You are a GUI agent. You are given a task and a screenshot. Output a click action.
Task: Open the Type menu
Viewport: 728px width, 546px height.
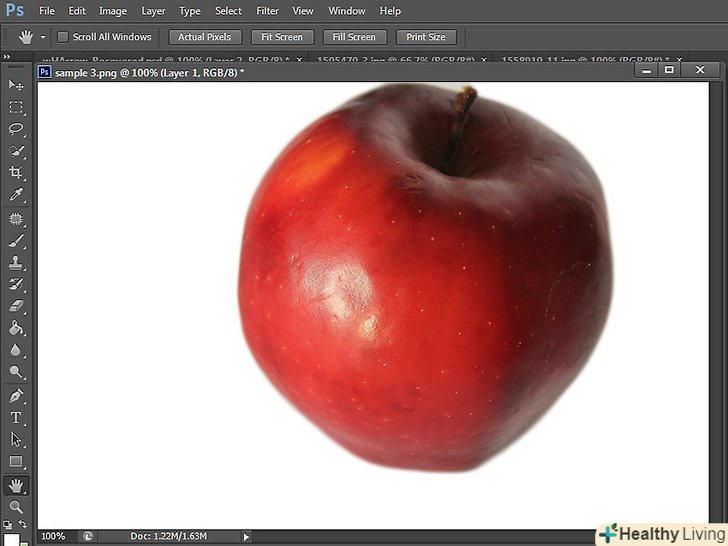190,11
